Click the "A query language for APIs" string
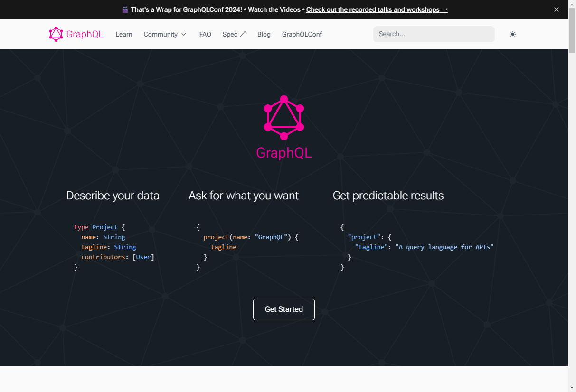Viewport: 576px width, 392px height. click(x=444, y=247)
